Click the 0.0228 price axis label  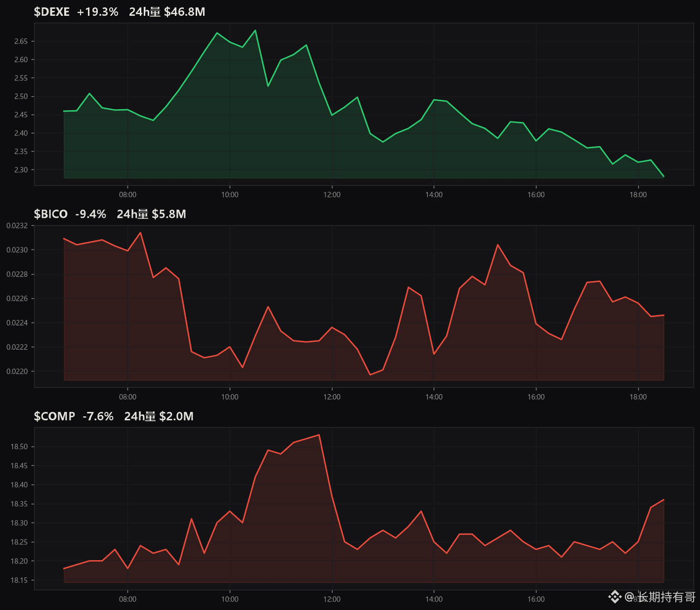17,274
